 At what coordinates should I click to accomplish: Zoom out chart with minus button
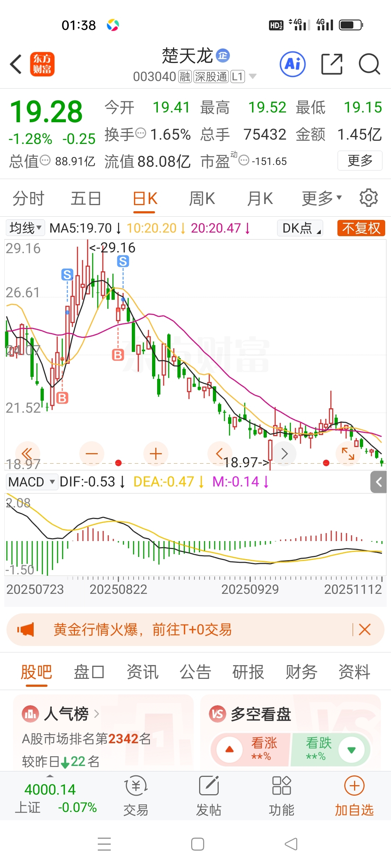(92, 454)
